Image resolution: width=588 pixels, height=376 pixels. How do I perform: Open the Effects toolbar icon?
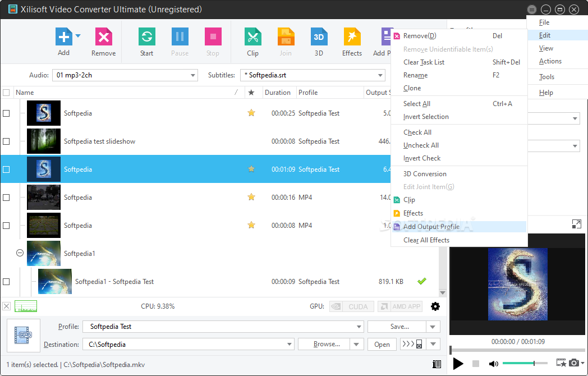(352, 37)
